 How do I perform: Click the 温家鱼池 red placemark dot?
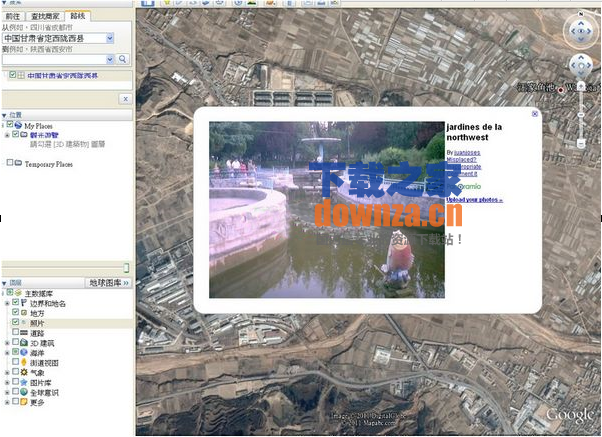point(561,90)
